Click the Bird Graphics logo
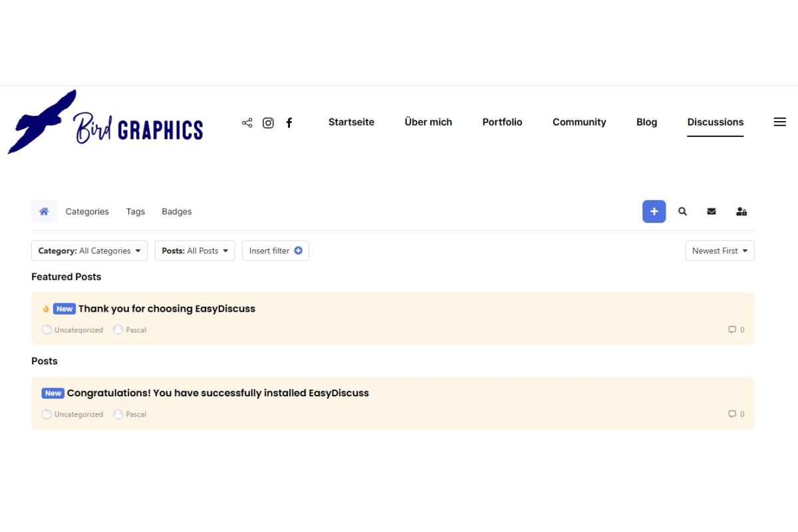Image resolution: width=798 pixels, height=532 pixels. coord(106,123)
